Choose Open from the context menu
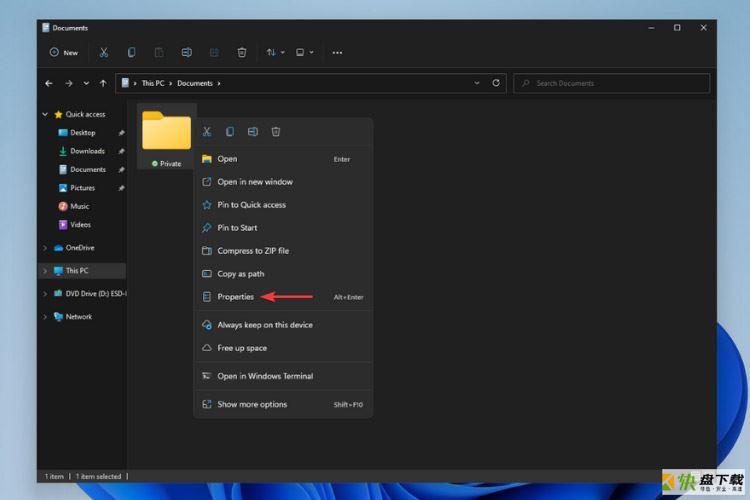Screen dimensions: 750x500 tap(283, 159)
